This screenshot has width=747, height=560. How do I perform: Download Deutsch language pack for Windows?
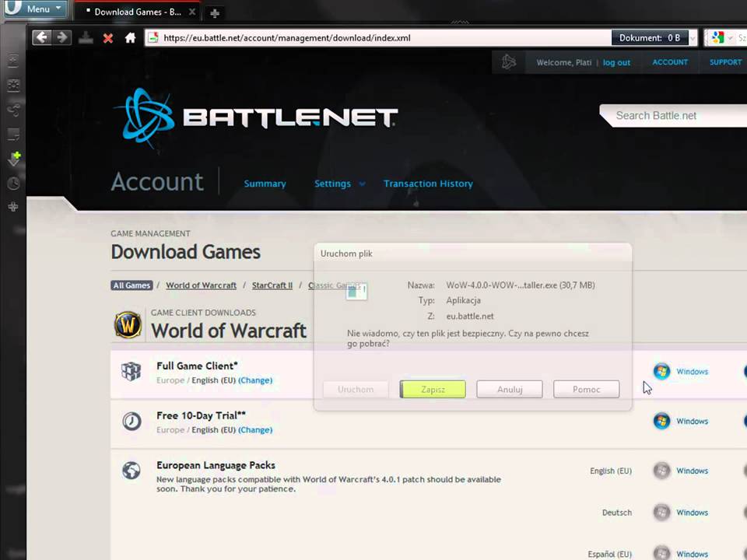(680, 513)
